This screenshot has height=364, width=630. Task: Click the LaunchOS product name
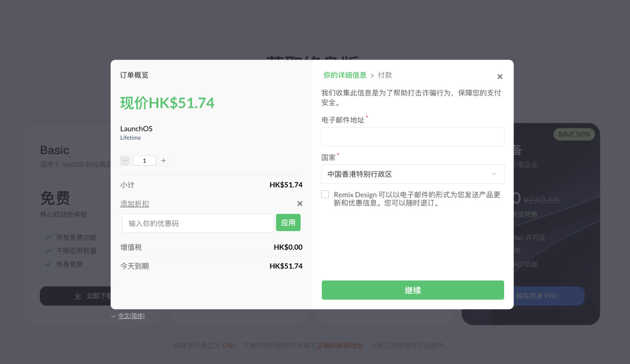(x=136, y=129)
